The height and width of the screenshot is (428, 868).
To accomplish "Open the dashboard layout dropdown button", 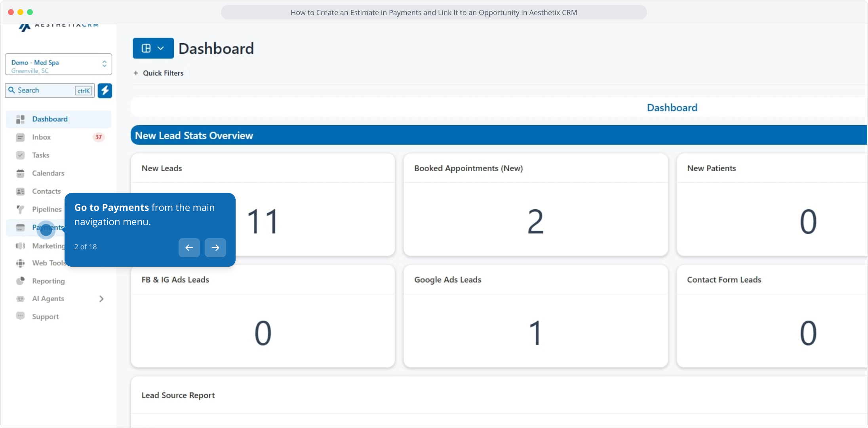I will pos(153,48).
